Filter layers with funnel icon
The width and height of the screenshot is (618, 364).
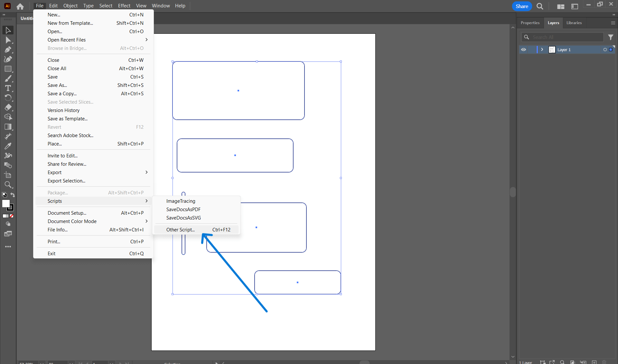click(x=611, y=37)
